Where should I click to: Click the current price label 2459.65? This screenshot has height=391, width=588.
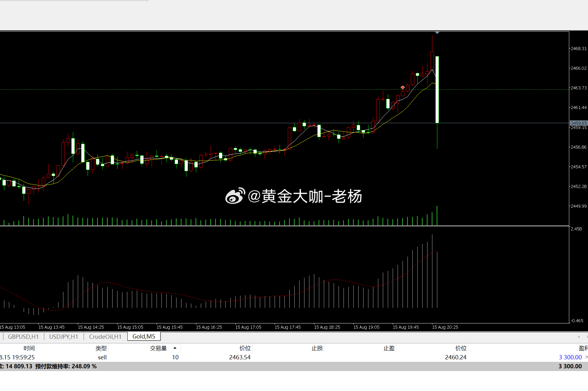(x=578, y=123)
